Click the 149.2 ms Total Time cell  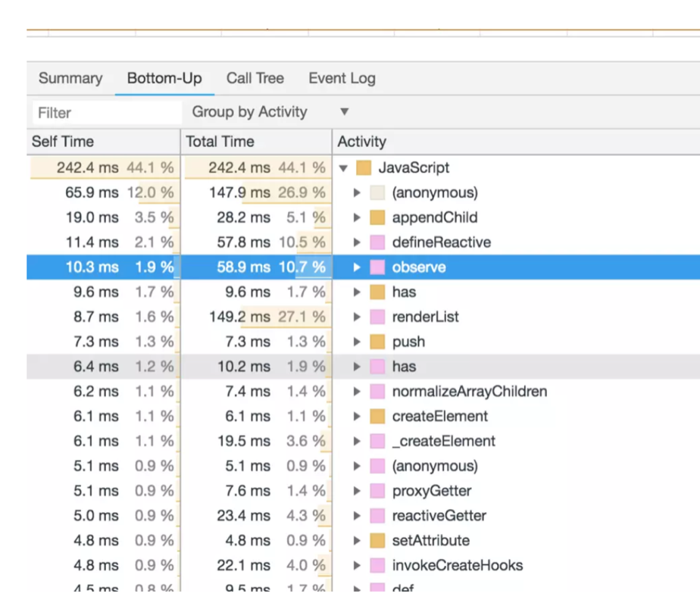pyautogui.click(x=256, y=317)
